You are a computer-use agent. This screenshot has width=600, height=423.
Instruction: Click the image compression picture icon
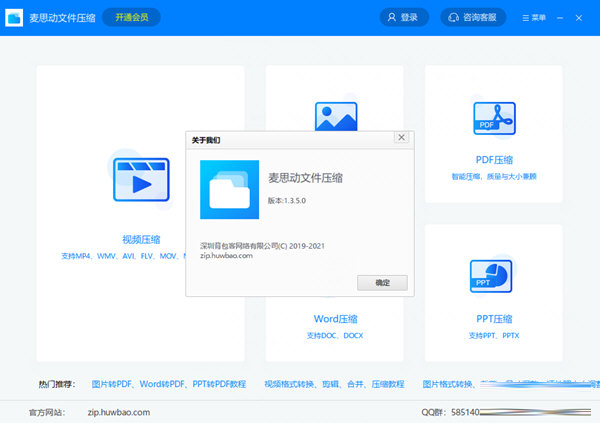336,116
